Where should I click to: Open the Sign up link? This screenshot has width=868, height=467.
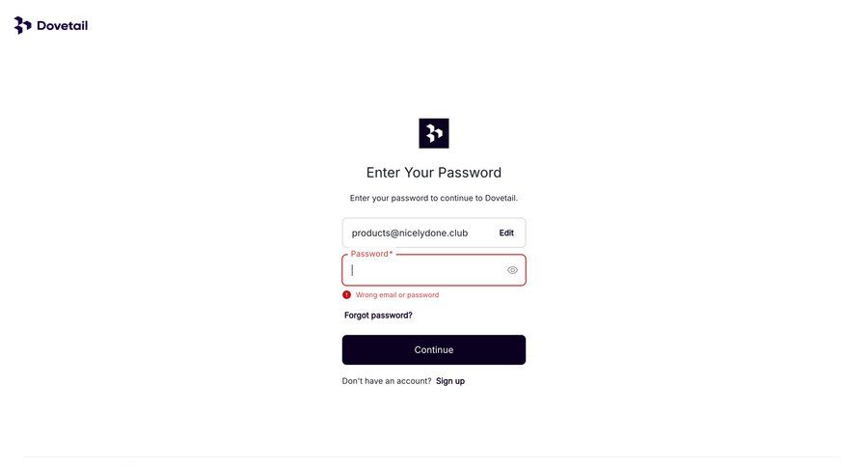(450, 381)
